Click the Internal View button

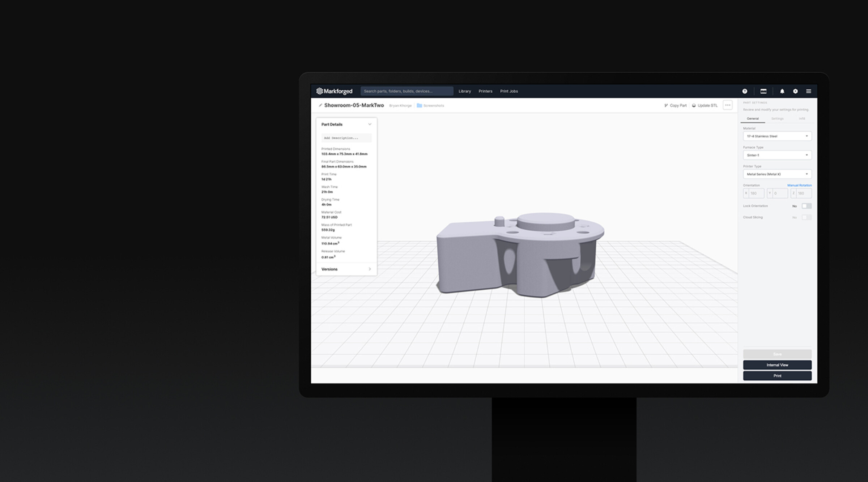click(777, 365)
